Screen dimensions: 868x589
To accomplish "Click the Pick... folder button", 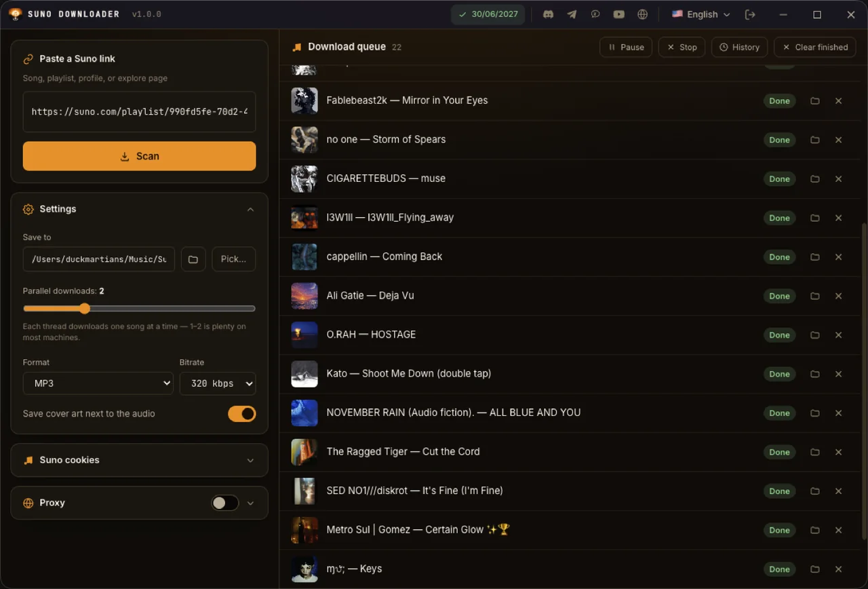I will point(234,259).
